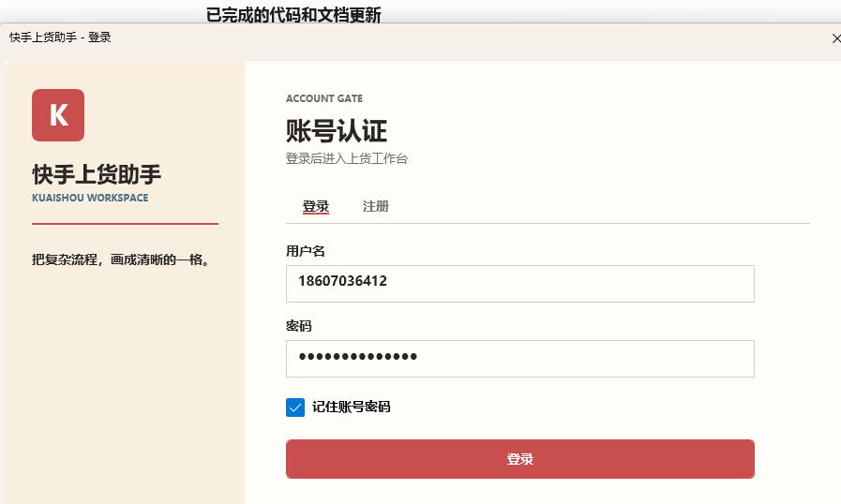Screen dimensions: 841x504
Task: Uncheck the 记住账号密码 checkbox
Action: (295, 408)
